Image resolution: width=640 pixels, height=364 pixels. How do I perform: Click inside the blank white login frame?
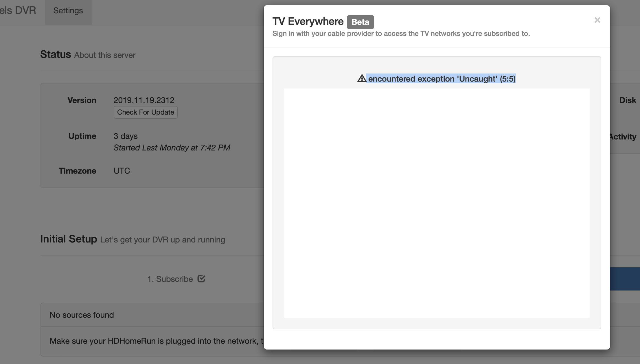(x=437, y=203)
